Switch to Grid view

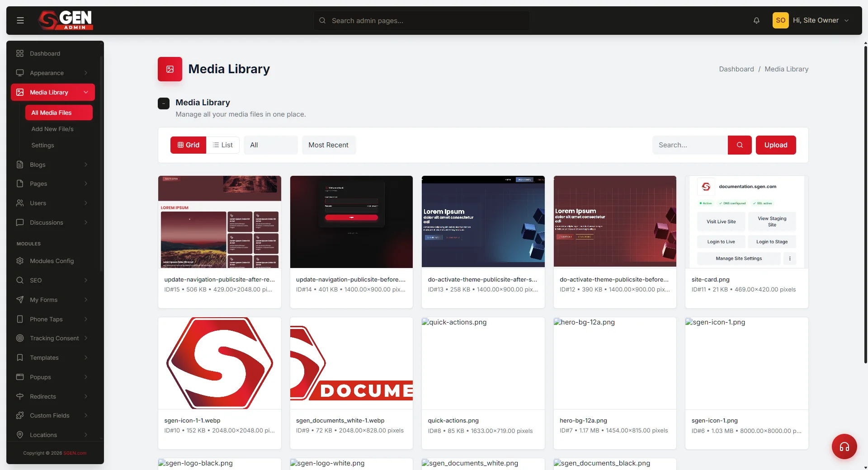(x=188, y=145)
